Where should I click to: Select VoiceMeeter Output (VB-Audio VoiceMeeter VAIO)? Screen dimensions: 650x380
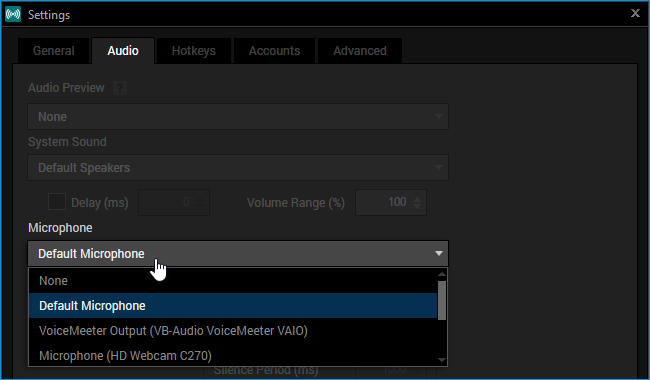[x=233, y=331]
